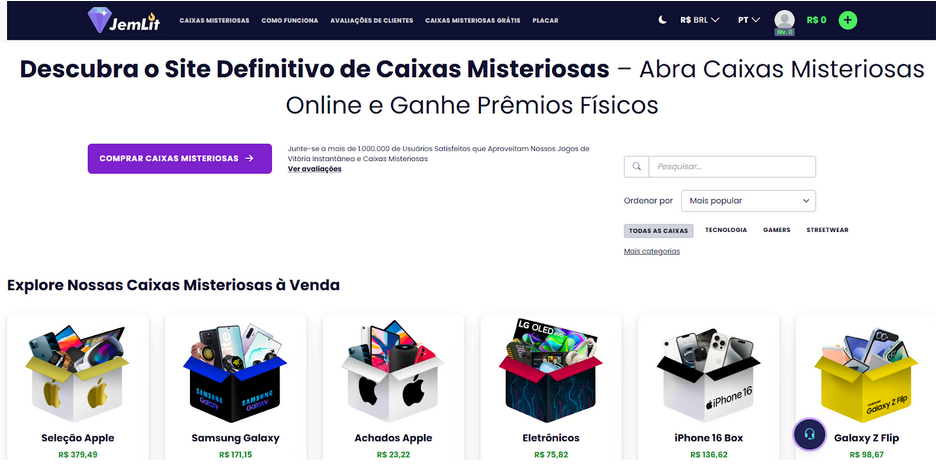Open the headset support chat icon
The height and width of the screenshot is (466, 936).
pyautogui.click(x=809, y=434)
